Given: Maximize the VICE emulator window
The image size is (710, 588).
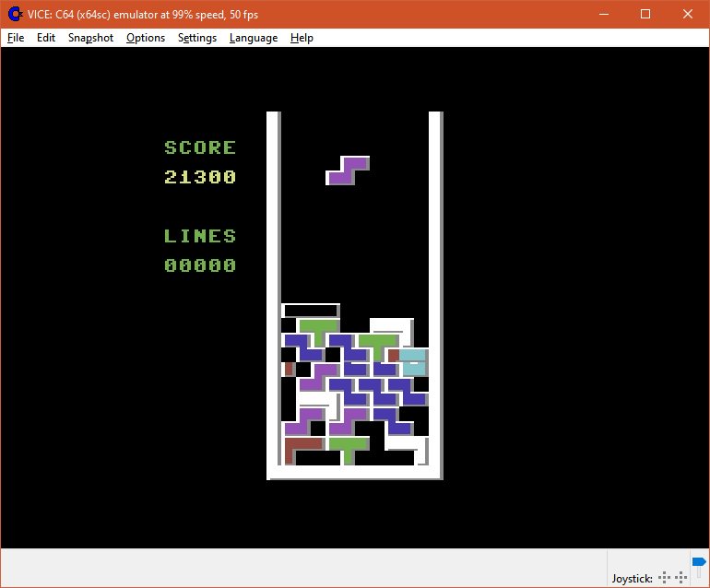Looking at the screenshot, I should (x=645, y=15).
